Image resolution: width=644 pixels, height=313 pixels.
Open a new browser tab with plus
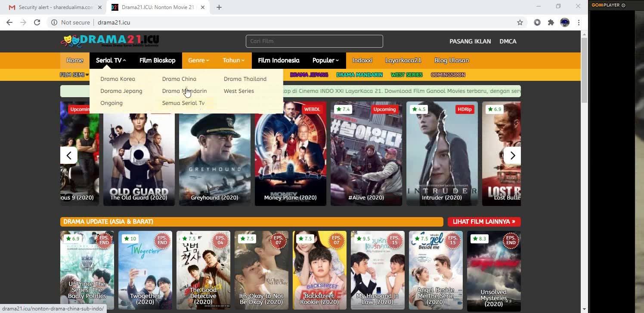219,7
